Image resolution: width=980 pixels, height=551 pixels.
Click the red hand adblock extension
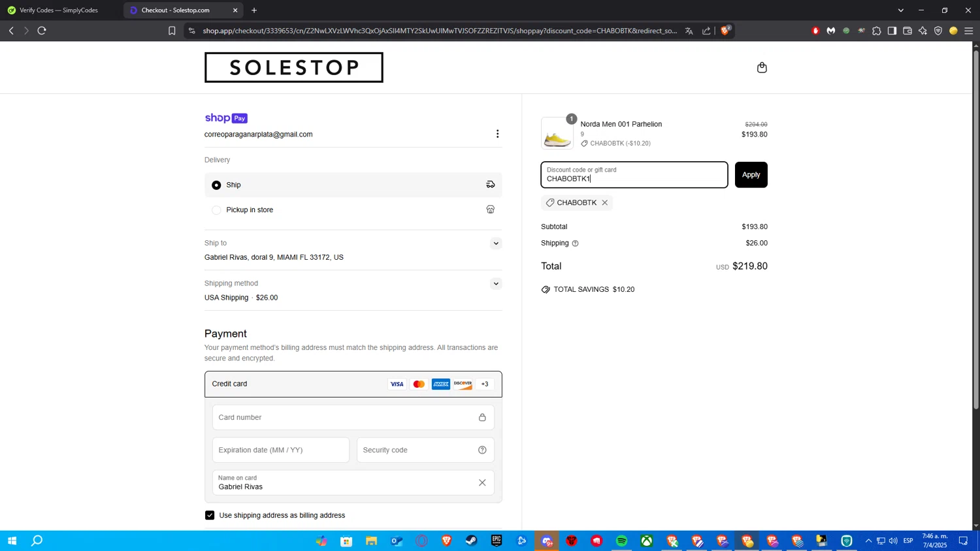tap(815, 31)
